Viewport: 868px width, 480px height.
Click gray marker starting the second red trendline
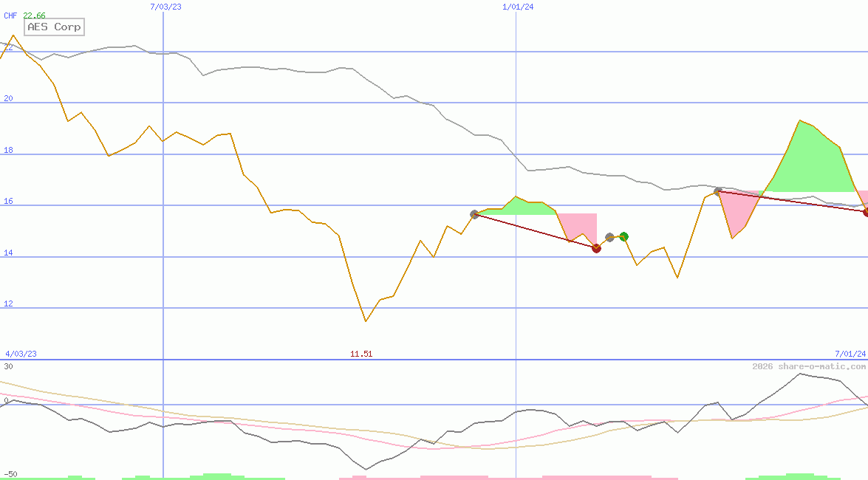pos(717,191)
